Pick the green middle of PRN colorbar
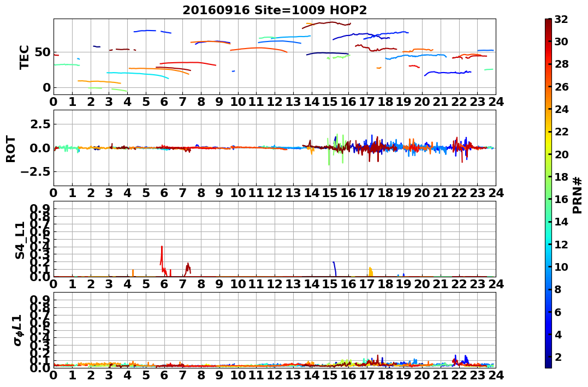Image resolution: width=588 pixels, height=387 pixels. coord(548,193)
